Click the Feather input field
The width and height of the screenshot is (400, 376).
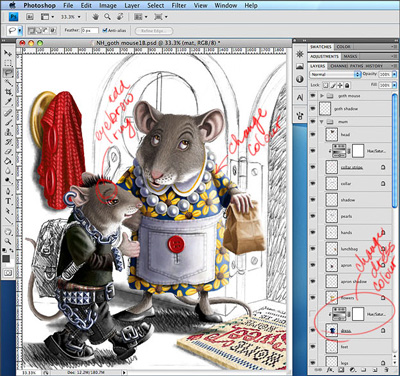(x=90, y=30)
